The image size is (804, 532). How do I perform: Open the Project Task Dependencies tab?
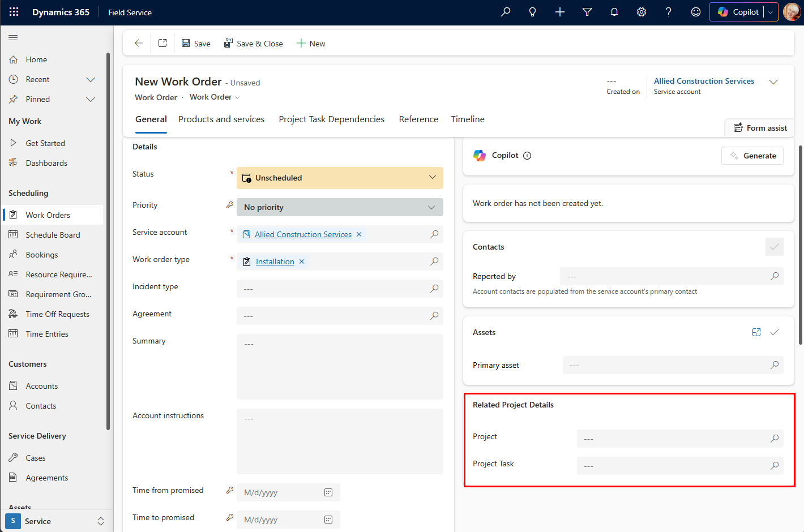(x=332, y=119)
